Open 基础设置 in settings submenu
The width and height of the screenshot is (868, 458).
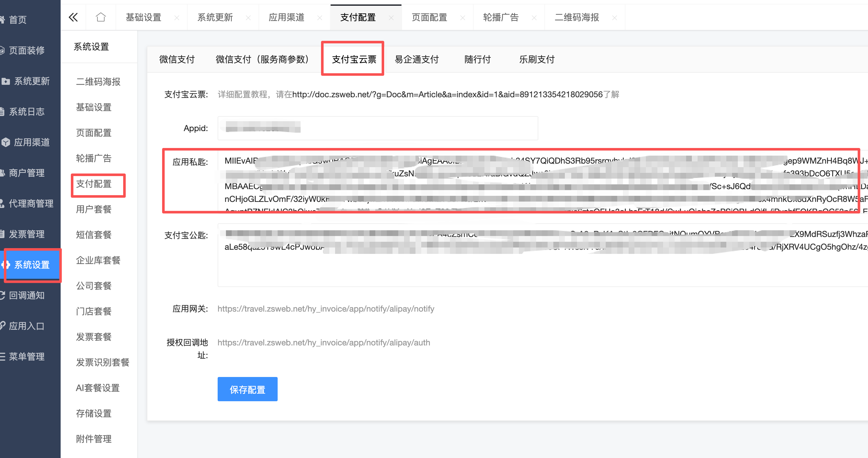tap(94, 107)
